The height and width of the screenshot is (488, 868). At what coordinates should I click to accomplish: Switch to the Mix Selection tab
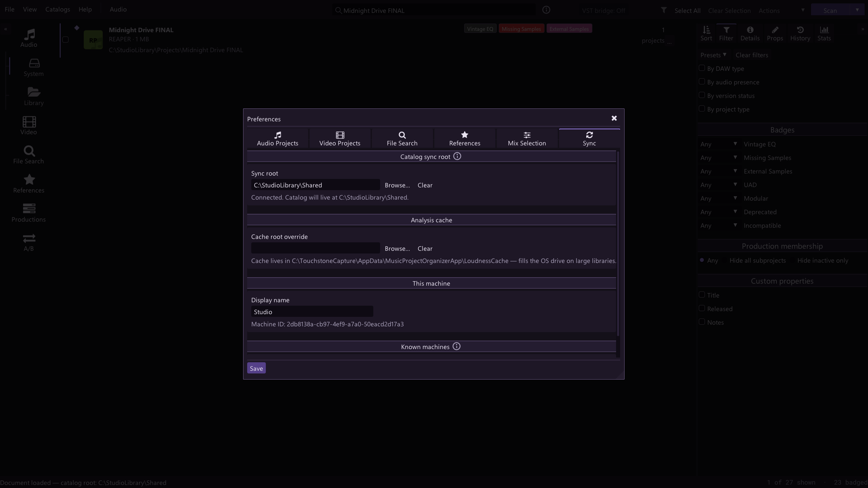point(527,139)
